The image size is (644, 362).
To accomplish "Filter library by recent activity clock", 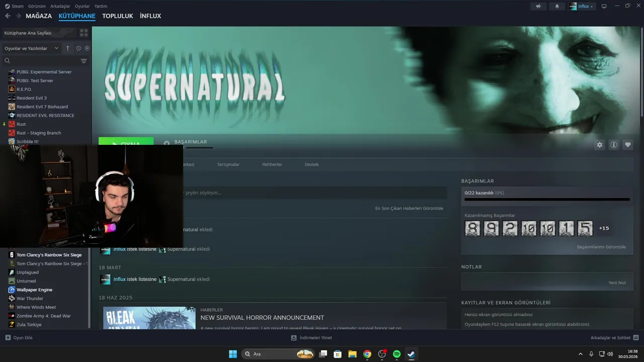I will coord(78,48).
